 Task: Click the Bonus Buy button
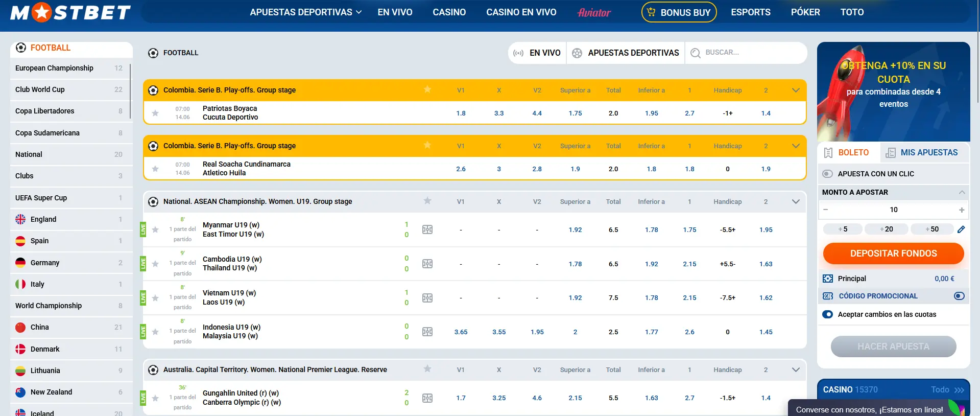[679, 12]
